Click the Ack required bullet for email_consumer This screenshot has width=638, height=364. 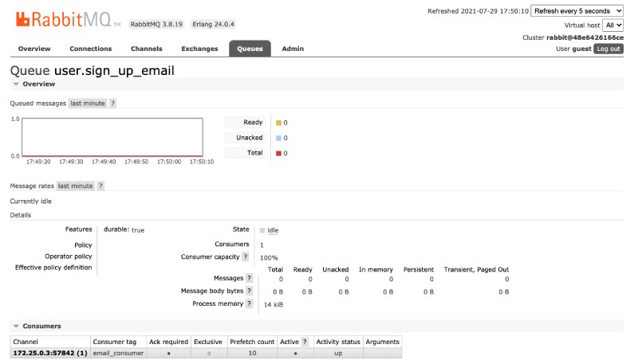(168, 354)
